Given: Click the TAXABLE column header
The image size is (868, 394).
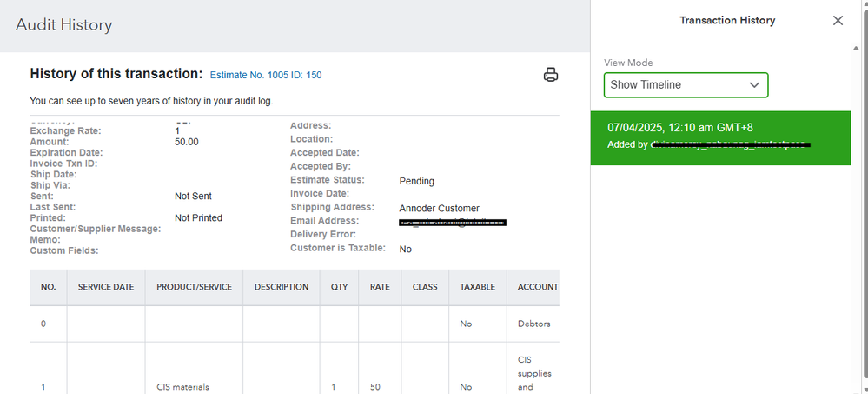Looking at the screenshot, I should coord(477,287).
